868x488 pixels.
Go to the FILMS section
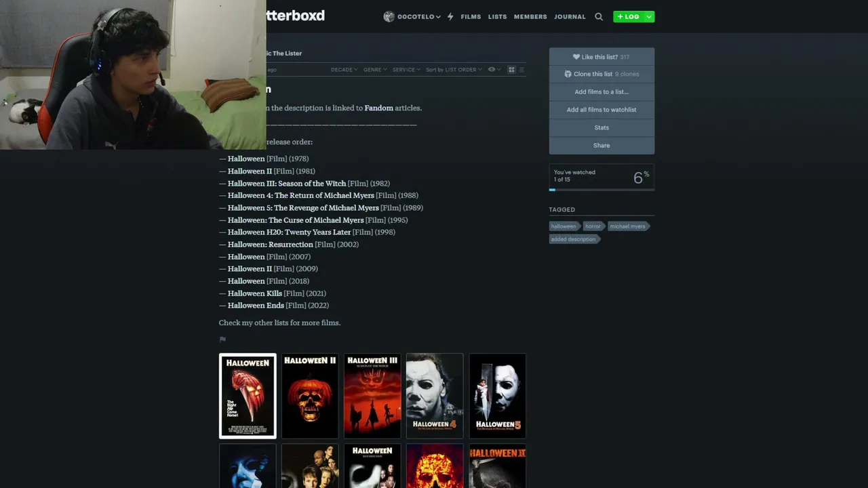pyautogui.click(x=471, y=16)
